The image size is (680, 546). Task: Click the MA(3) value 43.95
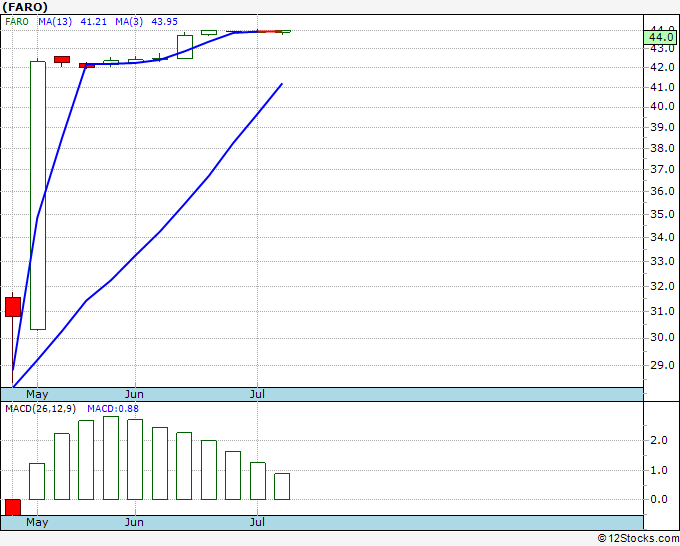pyautogui.click(x=164, y=21)
